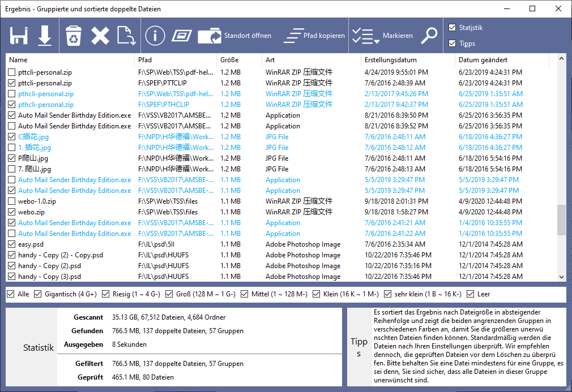572x392 pixels.
Task: Open the Markieren dropdown menu
Action: 383,36
